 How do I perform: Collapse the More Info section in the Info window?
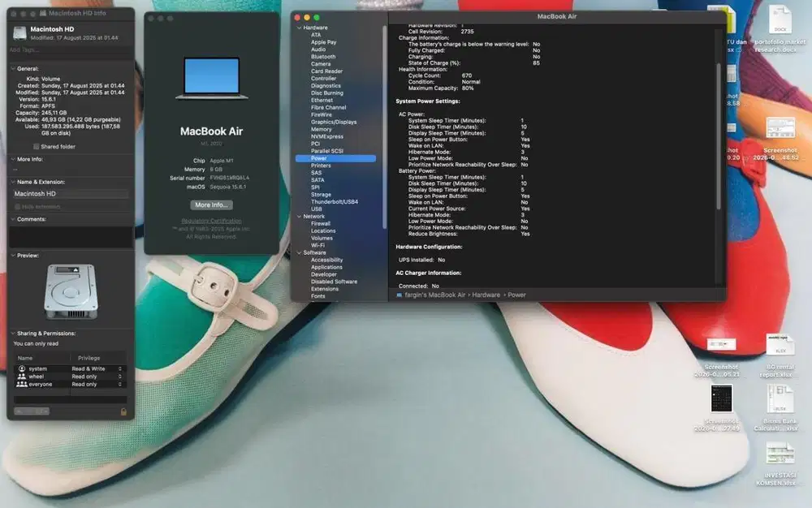(x=13, y=159)
